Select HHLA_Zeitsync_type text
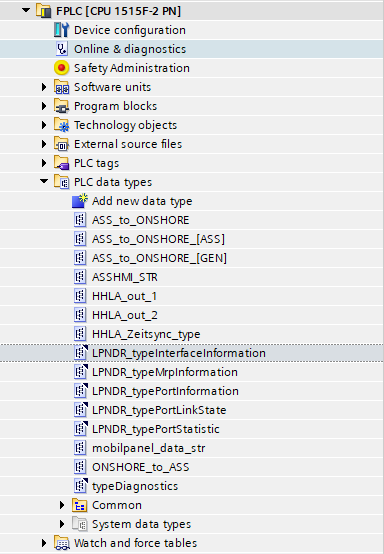 [x=146, y=334]
